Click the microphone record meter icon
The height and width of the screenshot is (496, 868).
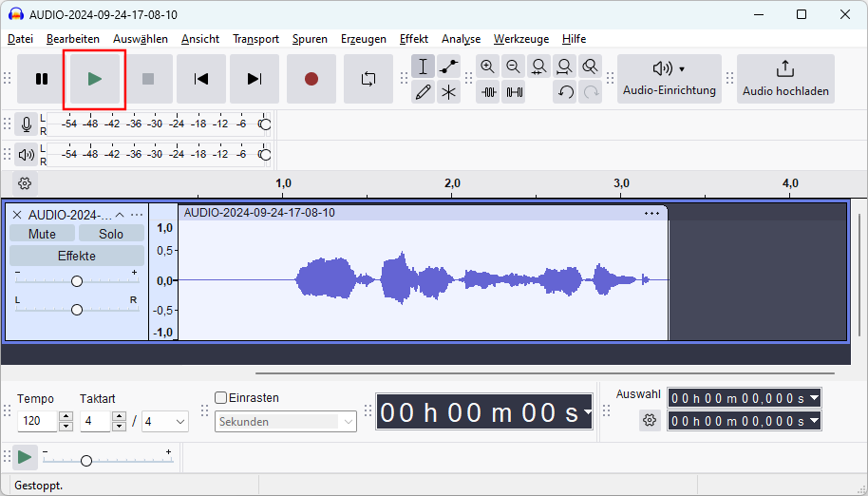click(x=26, y=124)
